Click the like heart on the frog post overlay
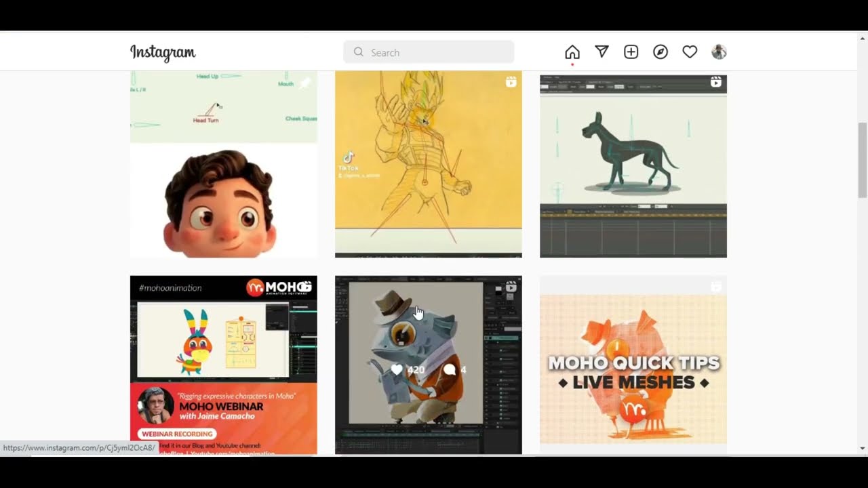This screenshot has width=868, height=488. tap(397, 369)
